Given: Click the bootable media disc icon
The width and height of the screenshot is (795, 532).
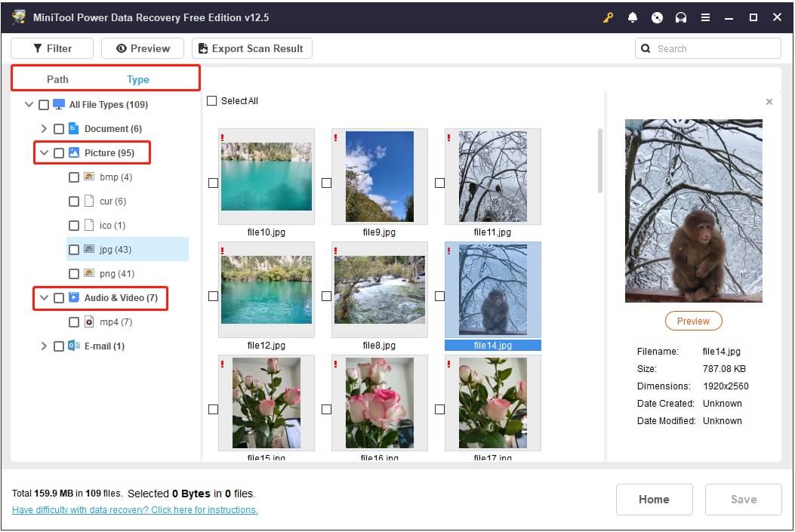Looking at the screenshot, I should [657, 17].
